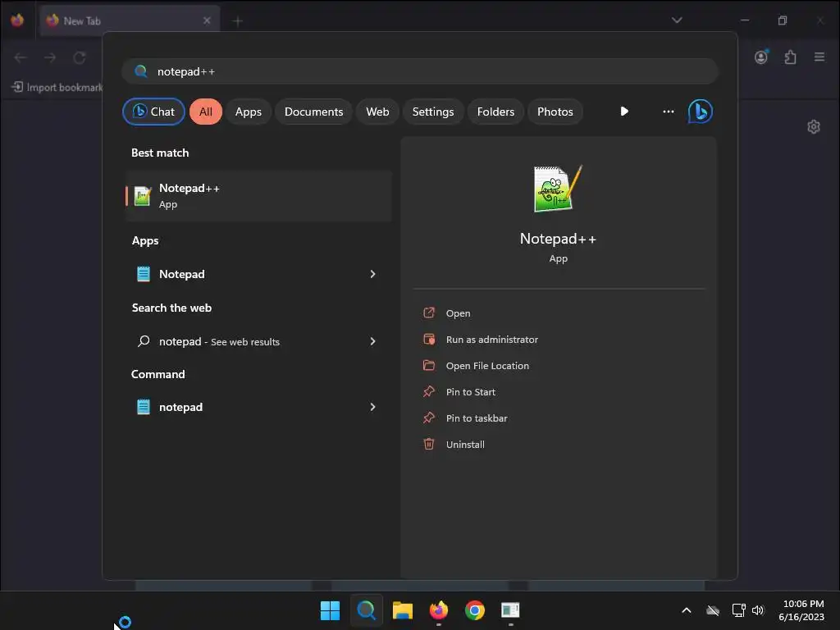Expand the Notepad app result chevron
840x630 pixels.
(373, 274)
